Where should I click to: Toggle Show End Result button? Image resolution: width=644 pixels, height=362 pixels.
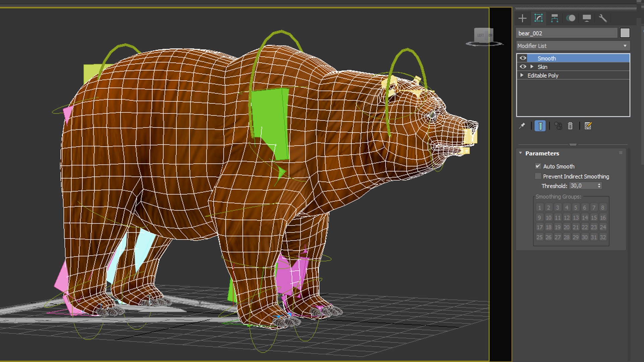[x=540, y=126]
